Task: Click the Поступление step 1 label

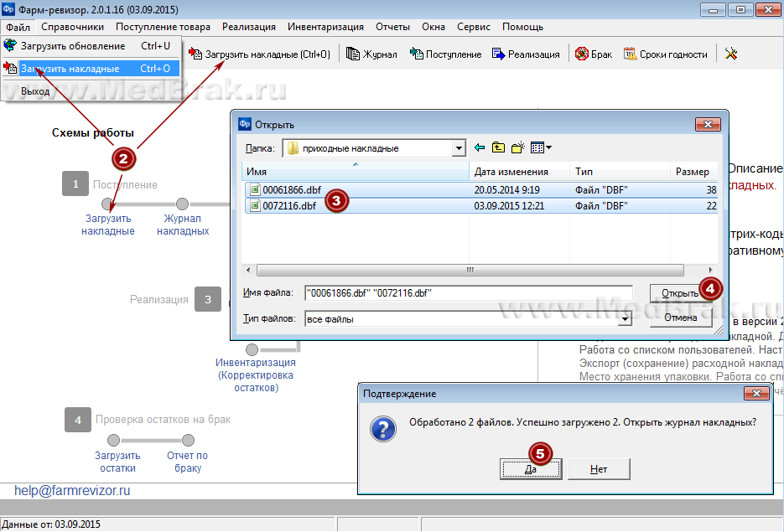Action: 125,185
